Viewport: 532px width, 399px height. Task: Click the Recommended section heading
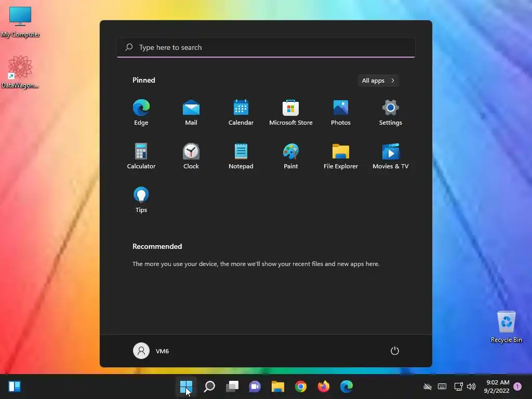[157, 246]
